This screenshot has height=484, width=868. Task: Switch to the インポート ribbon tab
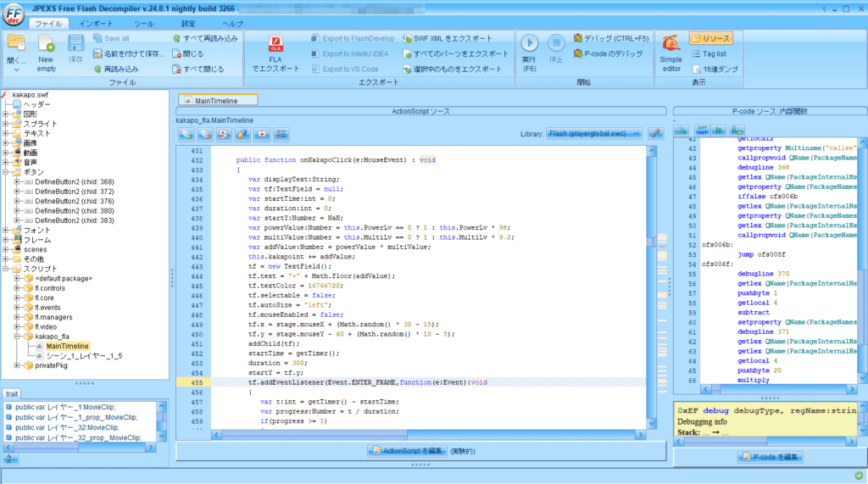[96, 24]
